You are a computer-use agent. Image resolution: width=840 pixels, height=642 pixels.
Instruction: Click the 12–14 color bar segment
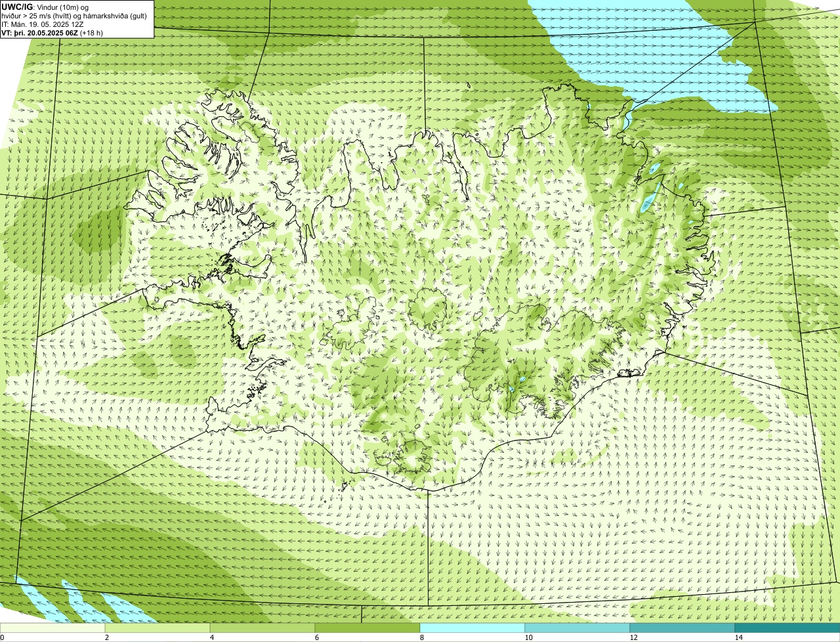tap(682, 628)
